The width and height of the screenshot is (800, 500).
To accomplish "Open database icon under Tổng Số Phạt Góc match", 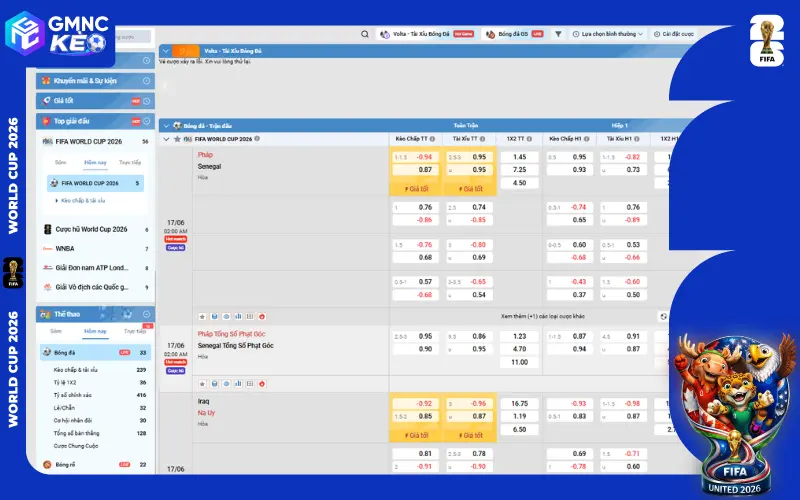I will pyautogui.click(x=215, y=384).
